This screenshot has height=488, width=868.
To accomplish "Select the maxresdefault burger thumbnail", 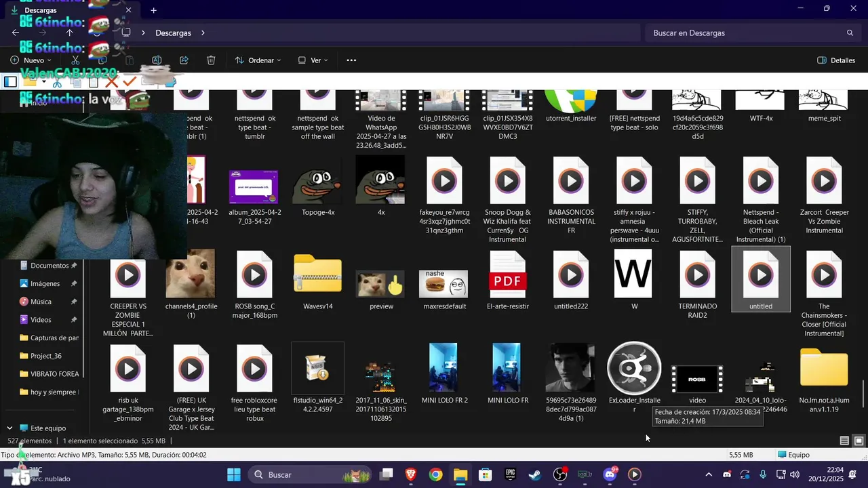I will pos(444,283).
